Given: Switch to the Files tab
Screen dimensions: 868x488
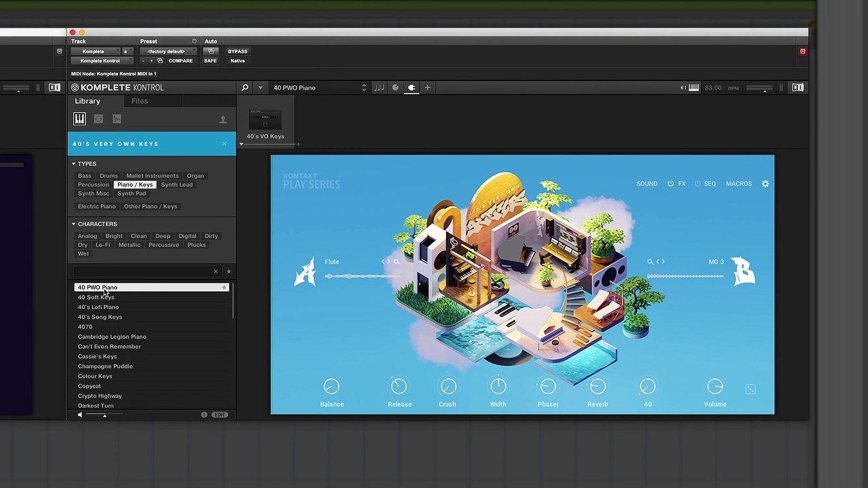Looking at the screenshot, I should pos(140,101).
